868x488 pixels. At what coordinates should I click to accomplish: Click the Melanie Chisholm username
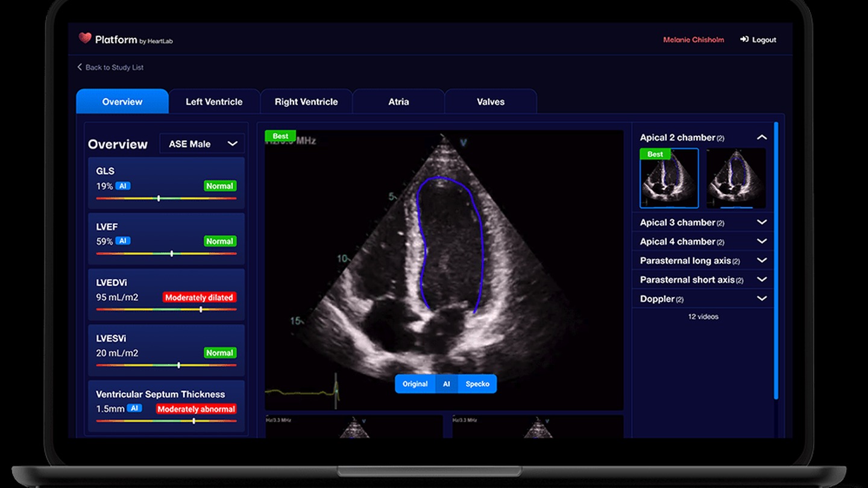pyautogui.click(x=693, y=39)
